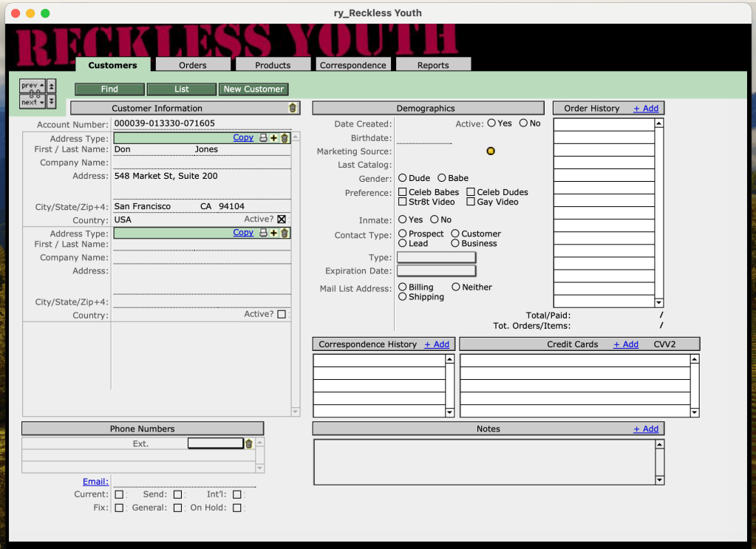Jump to last record with double-down arrow
Viewport: 756px width, 549px height.
51,101
